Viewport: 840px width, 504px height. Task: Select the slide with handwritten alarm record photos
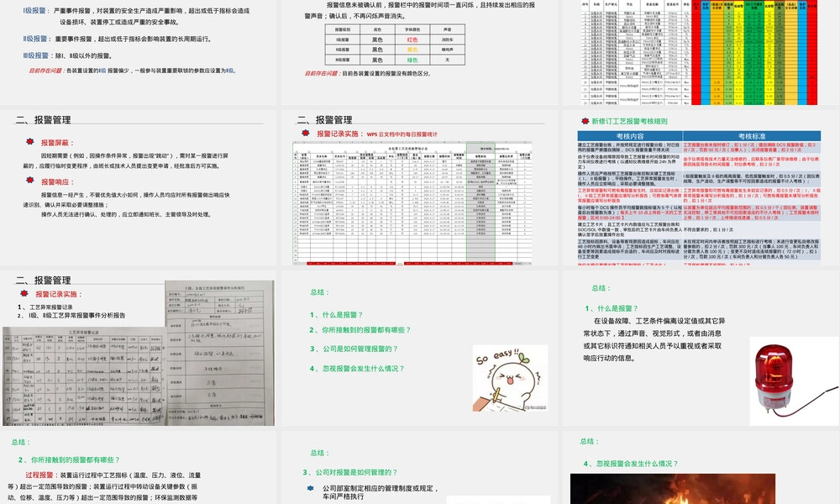(139, 349)
